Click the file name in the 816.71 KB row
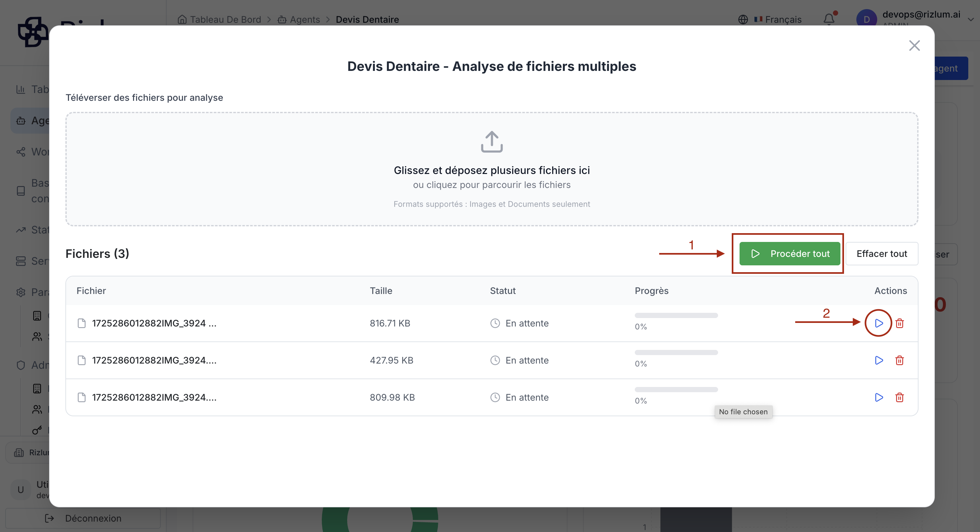The image size is (980, 532). click(154, 323)
